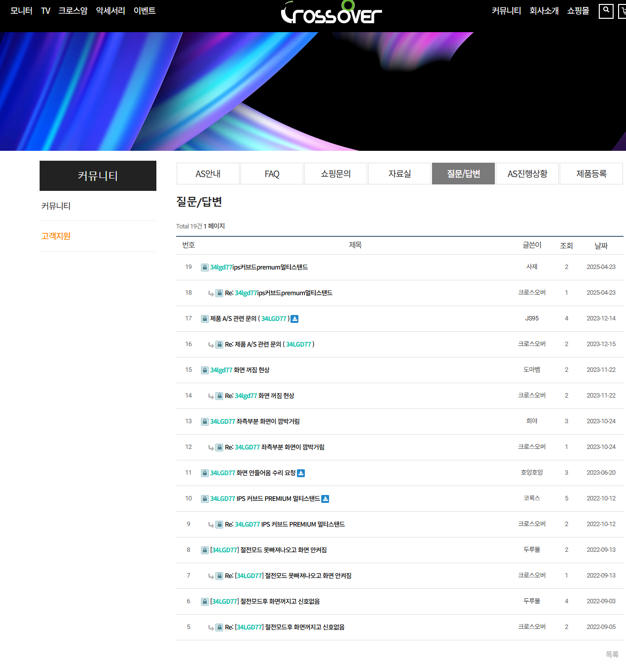This screenshot has height=672, width=626.
Task: Click the date 2023-12-14
Action: (601, 318)
